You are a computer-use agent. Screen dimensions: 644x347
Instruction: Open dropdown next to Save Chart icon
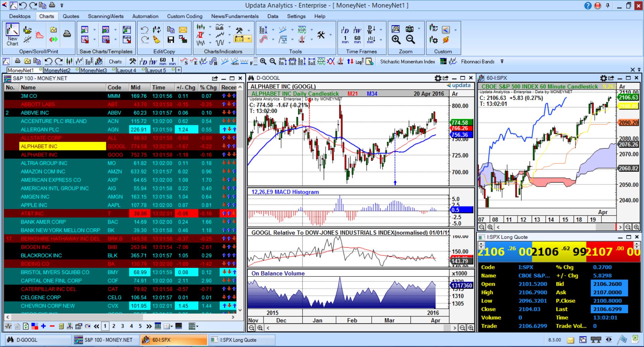(95, 30)
